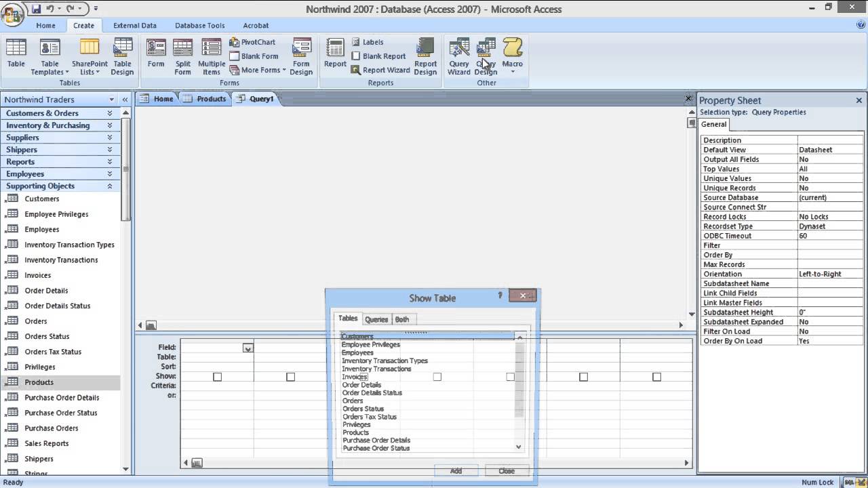Toggle the Show checkbox right of Show Table dialog

pos(583,377)
